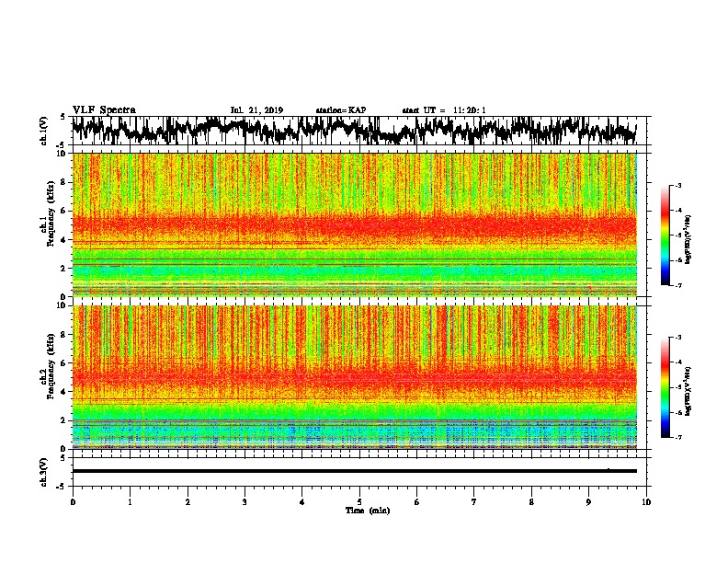This screenshot has height=563, width=728.
Task: Click time-axis tick label "5"
Action: [359, 502]
